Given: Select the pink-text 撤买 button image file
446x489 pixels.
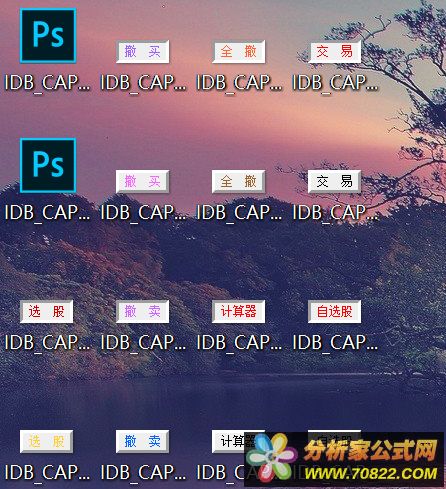Looking at the screenshot, I should [x=143, y=182].
